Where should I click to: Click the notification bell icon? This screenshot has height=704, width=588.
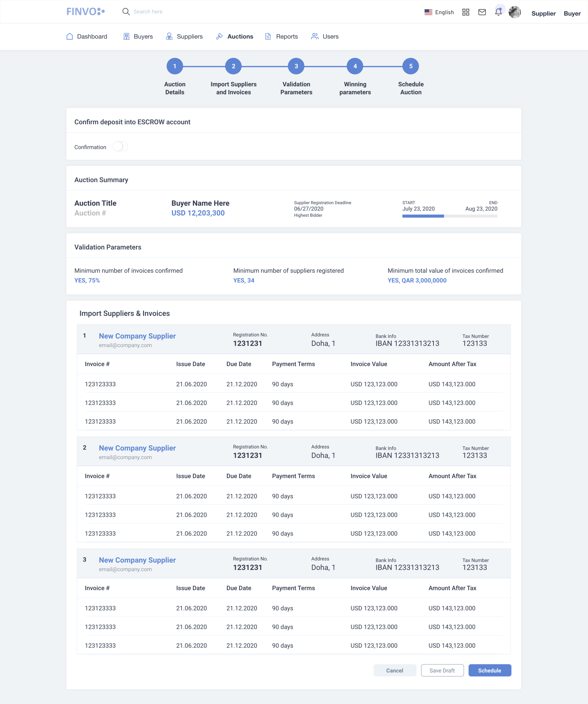coord(499,12)
